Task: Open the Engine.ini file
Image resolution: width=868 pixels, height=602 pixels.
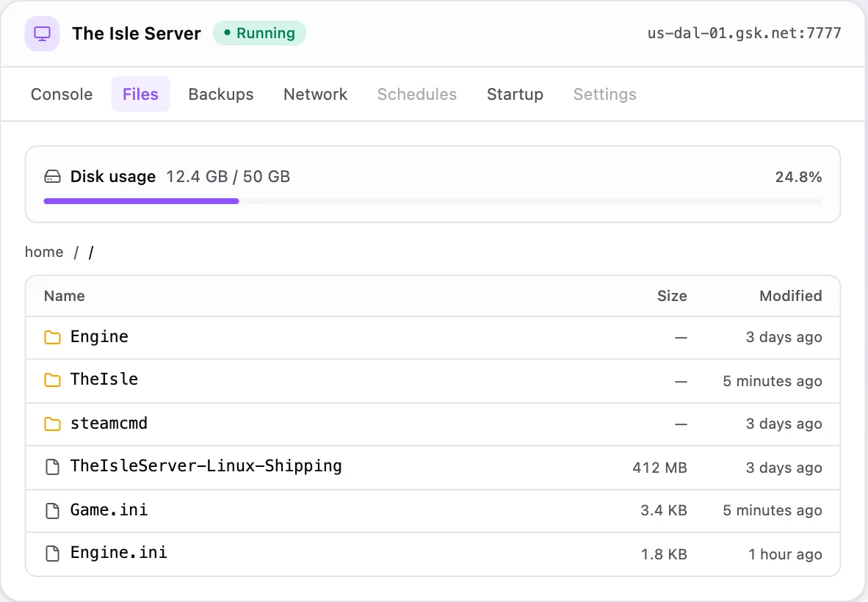Action: coord(118,553)
